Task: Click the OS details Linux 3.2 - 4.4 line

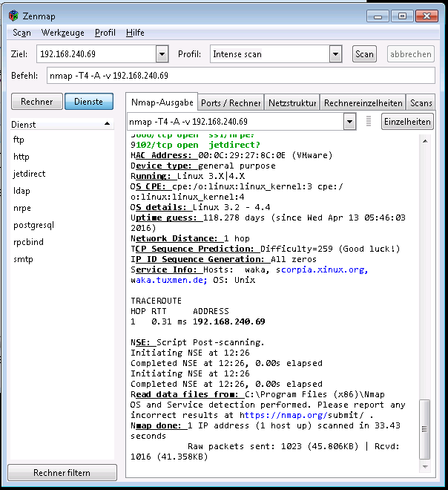Action: (x=200, y=207)
